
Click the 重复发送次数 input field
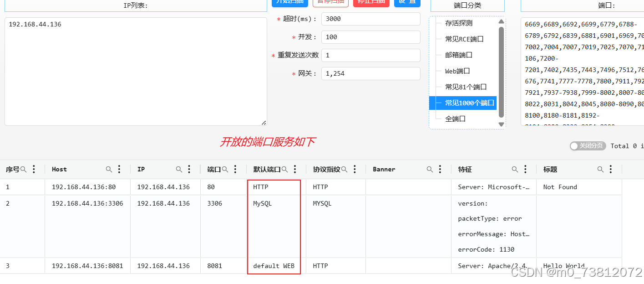[x=370, y=55]
